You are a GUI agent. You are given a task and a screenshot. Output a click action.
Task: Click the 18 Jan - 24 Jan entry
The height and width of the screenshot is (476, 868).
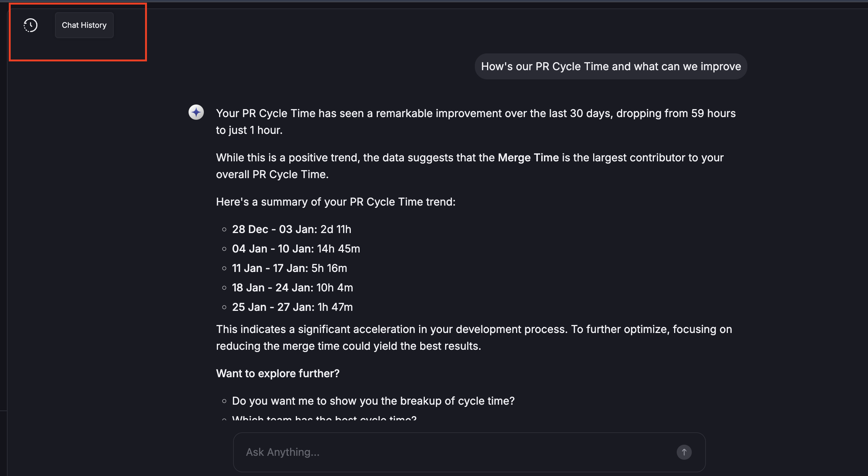click(292, 288)
